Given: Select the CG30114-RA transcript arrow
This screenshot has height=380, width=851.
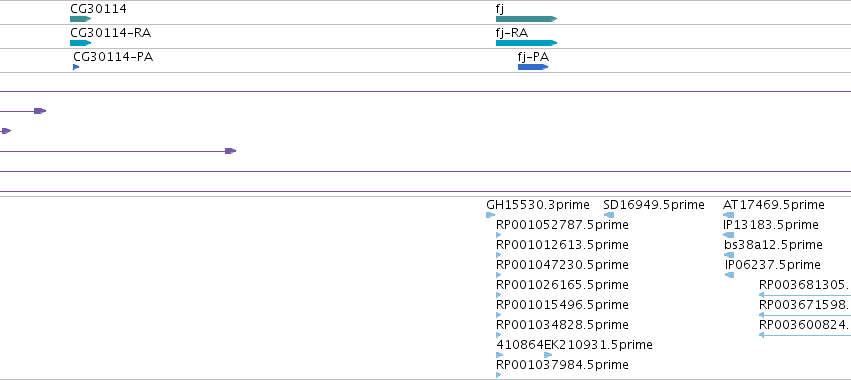Looking at the screenshot, I should (x=80, y=43).
